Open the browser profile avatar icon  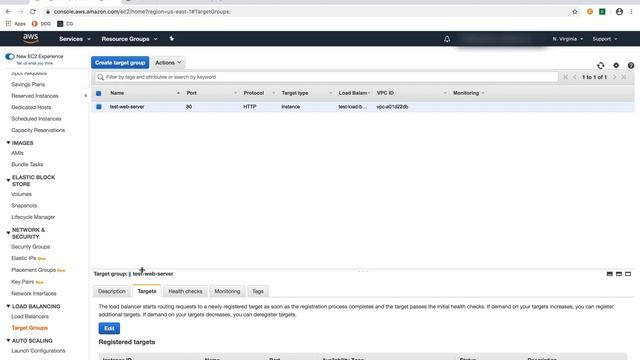pyautogui.click(x=619, y=11)
